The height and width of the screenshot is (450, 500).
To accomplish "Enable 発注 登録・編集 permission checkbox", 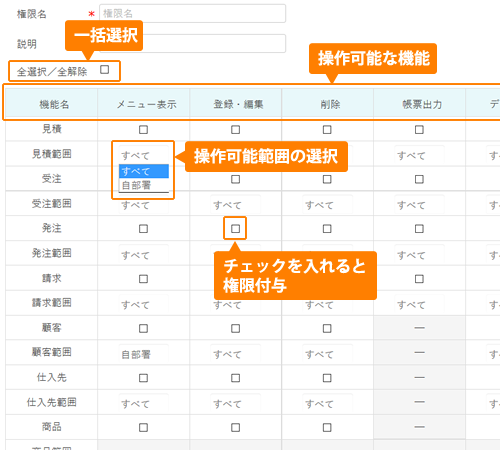I will (235, 228).
